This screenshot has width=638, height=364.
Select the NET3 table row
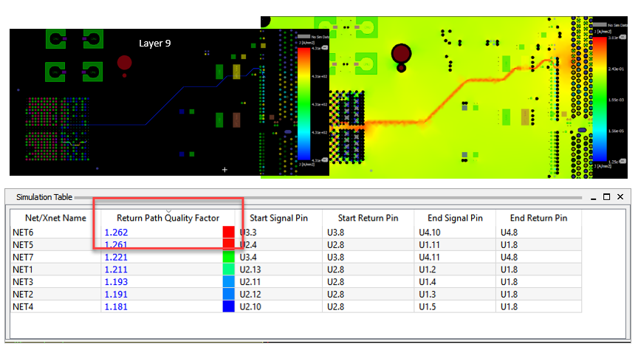(x=296, y=282)
